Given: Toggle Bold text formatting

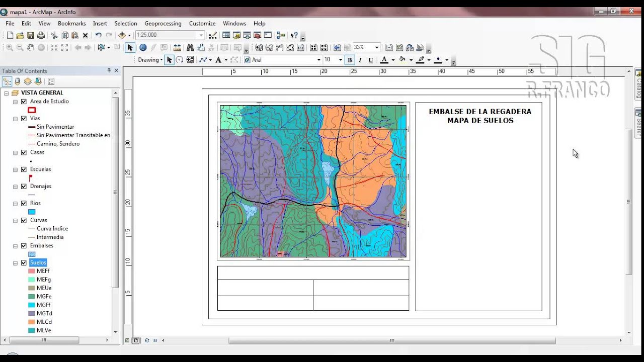Looking at the screenshot, I should (350, 60).
